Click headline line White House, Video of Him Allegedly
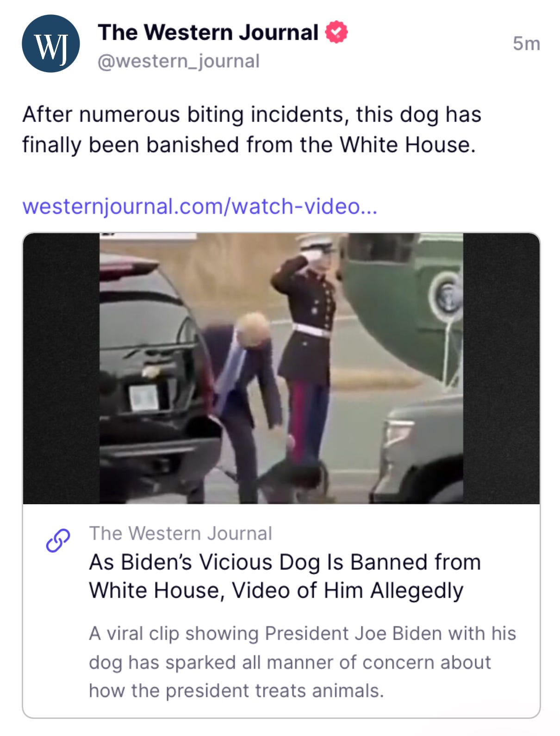560x736 pixels. pos(276,591)
